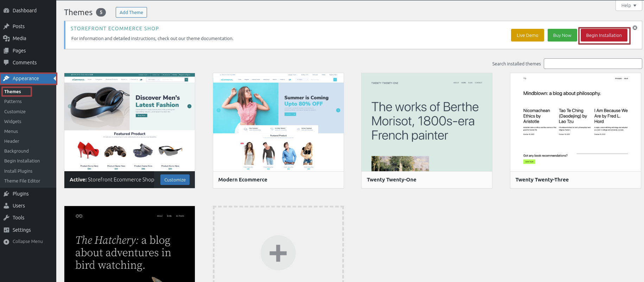644x282 pixels.
Task: Click the Dashboard gauge icon
Action: pyautogui.click(x=6, y=11)
